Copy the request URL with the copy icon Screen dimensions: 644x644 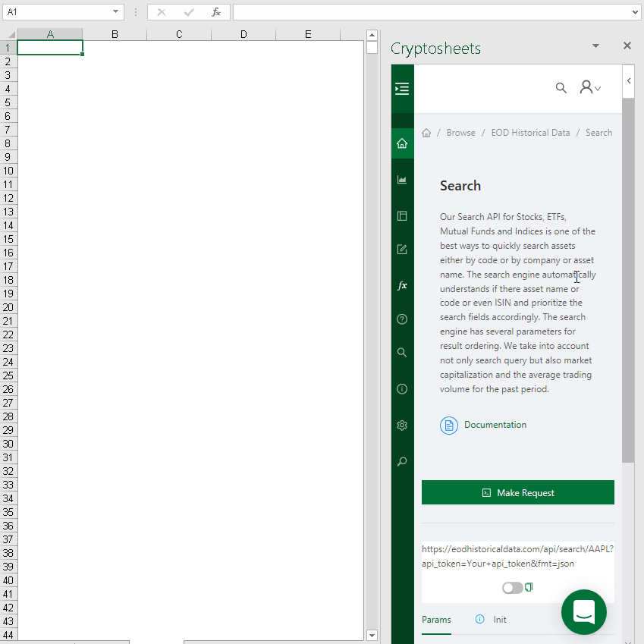point(529,587)
